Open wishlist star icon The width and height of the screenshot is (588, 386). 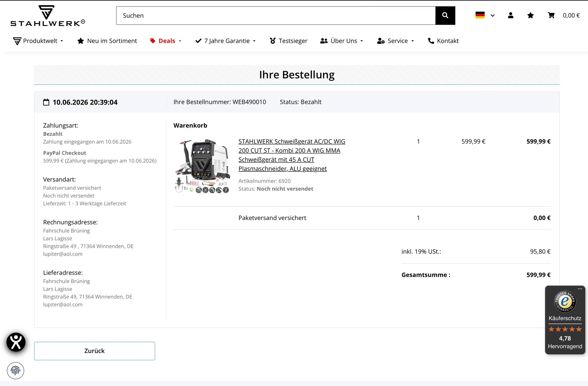pos(530,15)
